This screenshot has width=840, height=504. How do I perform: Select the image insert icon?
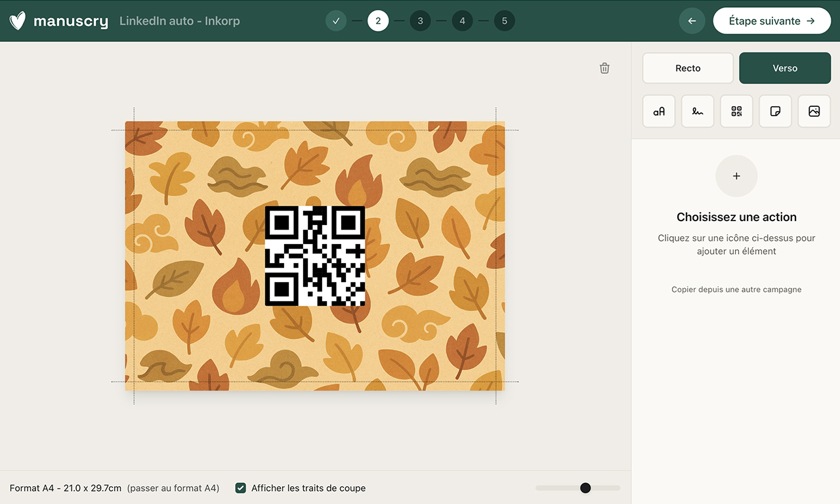pyautogui.click(x=814, y=112)
